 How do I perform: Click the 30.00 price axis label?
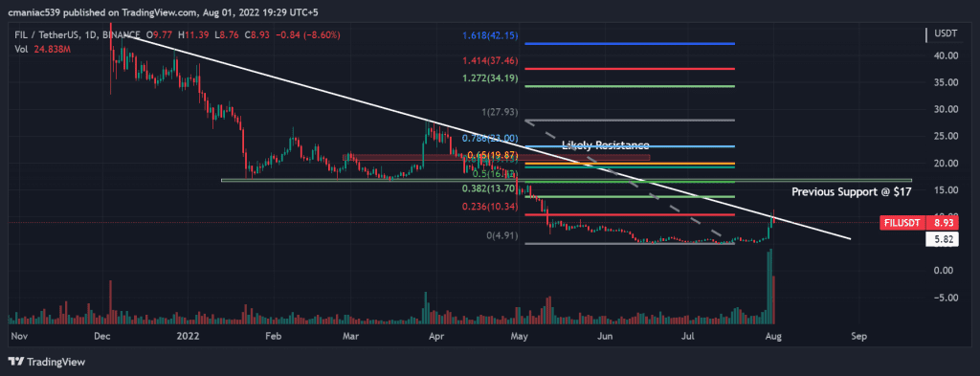click(947, 109)
